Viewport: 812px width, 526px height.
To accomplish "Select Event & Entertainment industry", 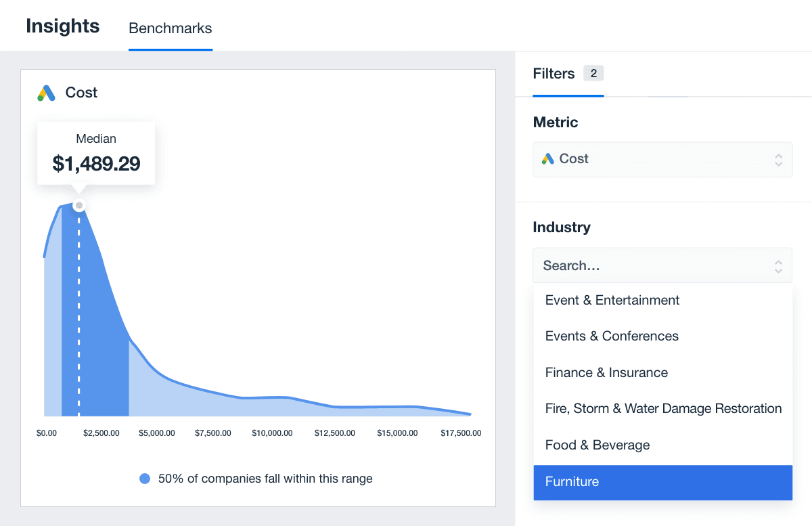I will click(612, 300).
